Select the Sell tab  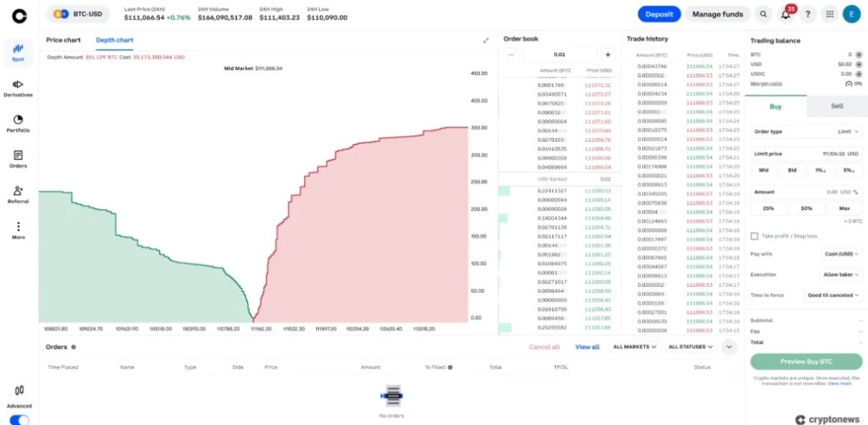pyautogui.click(x=837, y=106)
